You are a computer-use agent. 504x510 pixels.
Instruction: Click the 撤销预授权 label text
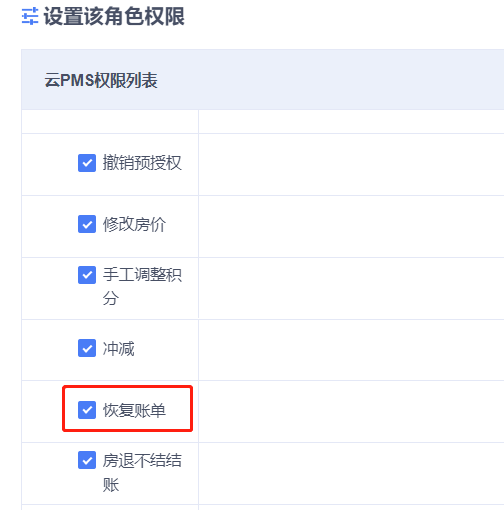click(x=142, y=163)
